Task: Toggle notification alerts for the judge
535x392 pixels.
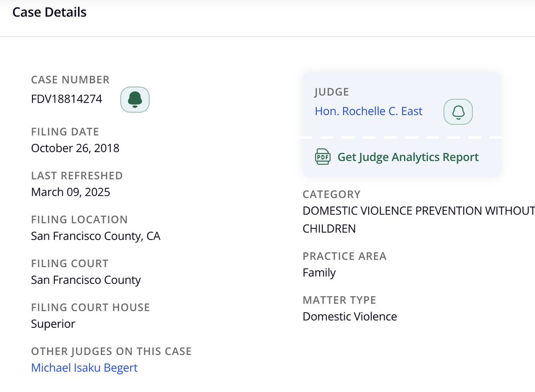Action: [458, 111]
